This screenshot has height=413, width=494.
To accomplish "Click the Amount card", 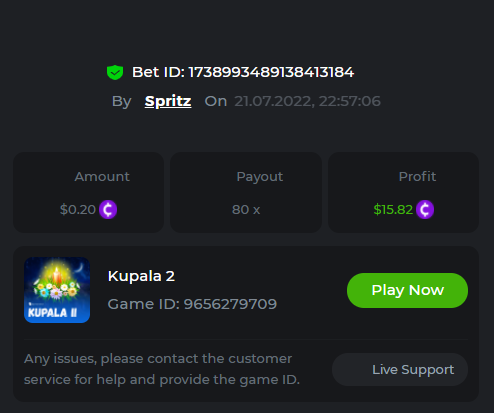I will tap(88, 193).
